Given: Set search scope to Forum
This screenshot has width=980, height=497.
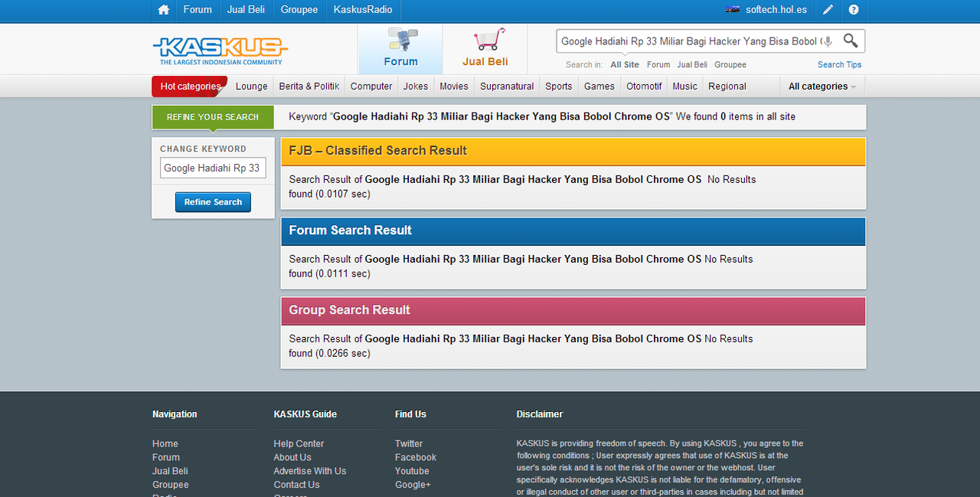Looking at the screenshot, I should (x=658, y=65).
